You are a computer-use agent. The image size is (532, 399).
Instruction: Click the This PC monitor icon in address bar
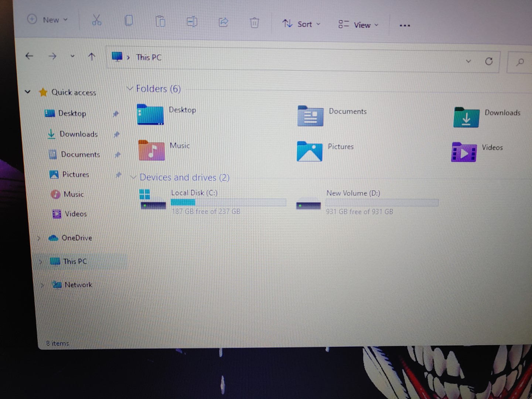[x=117, y=57]
